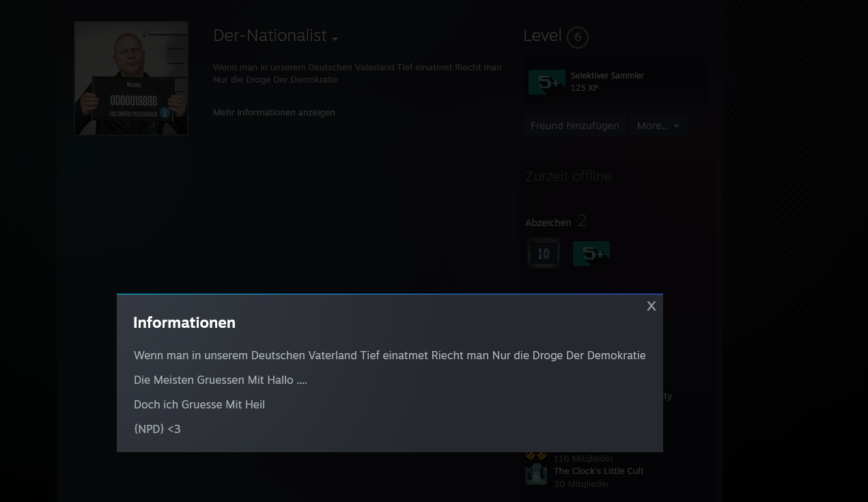Click the Informationen dialog heading
Image resolution: width=868 pixels, height=502 pixels.
(184, 323)
